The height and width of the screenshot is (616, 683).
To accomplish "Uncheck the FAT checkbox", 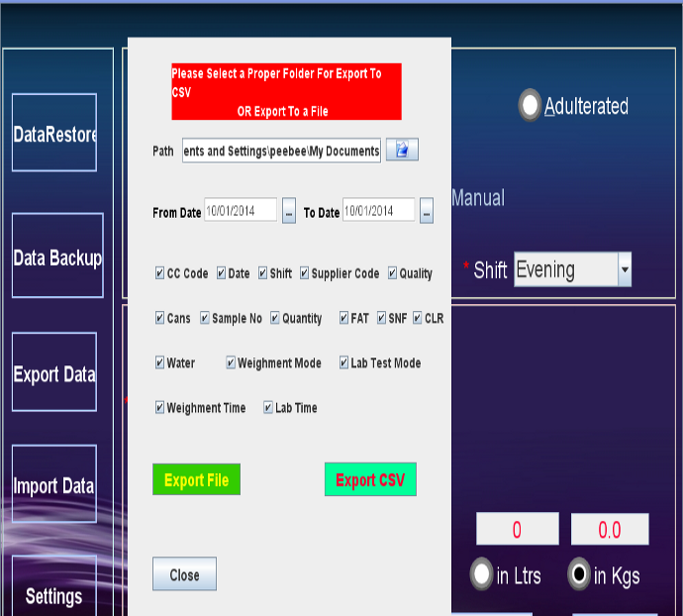I will [344, 319].
